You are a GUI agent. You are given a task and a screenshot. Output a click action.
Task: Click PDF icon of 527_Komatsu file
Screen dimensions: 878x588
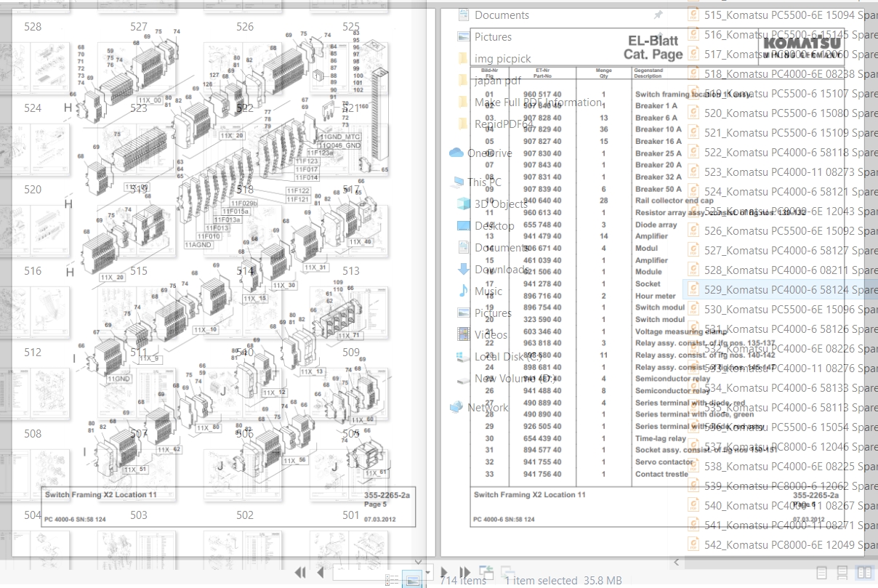click(693, 250)
